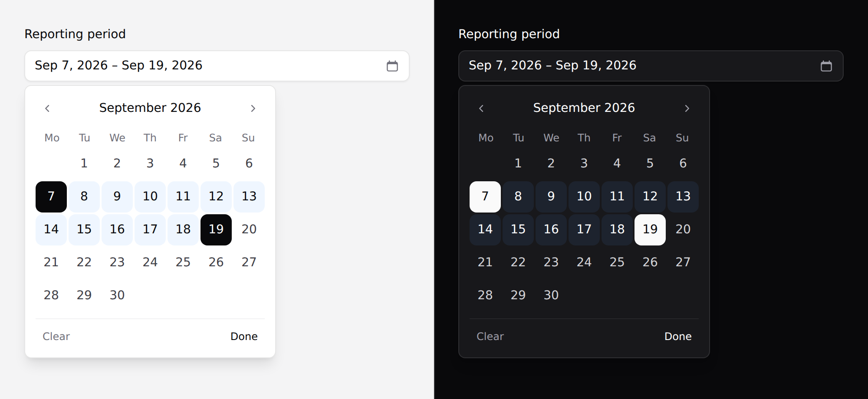
Task: Click Clear in the dark calendar
Action: [x=490, y=337]
